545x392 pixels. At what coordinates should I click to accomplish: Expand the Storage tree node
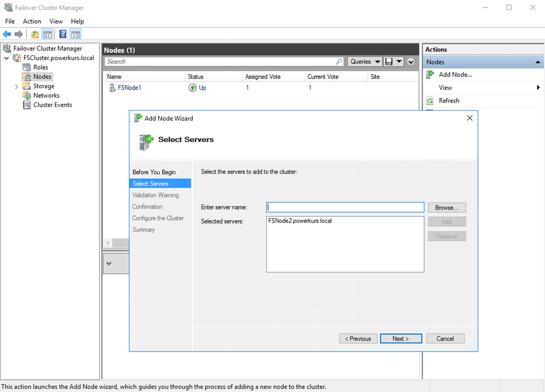tap(16, 87)
